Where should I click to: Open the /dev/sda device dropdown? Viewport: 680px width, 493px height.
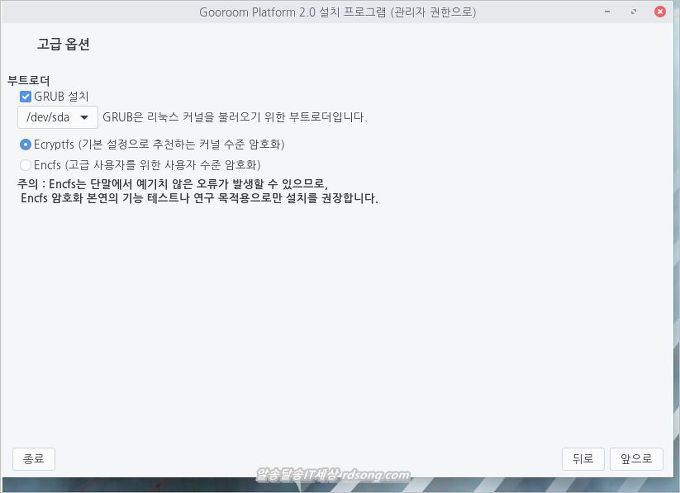[x=57, y=117]
